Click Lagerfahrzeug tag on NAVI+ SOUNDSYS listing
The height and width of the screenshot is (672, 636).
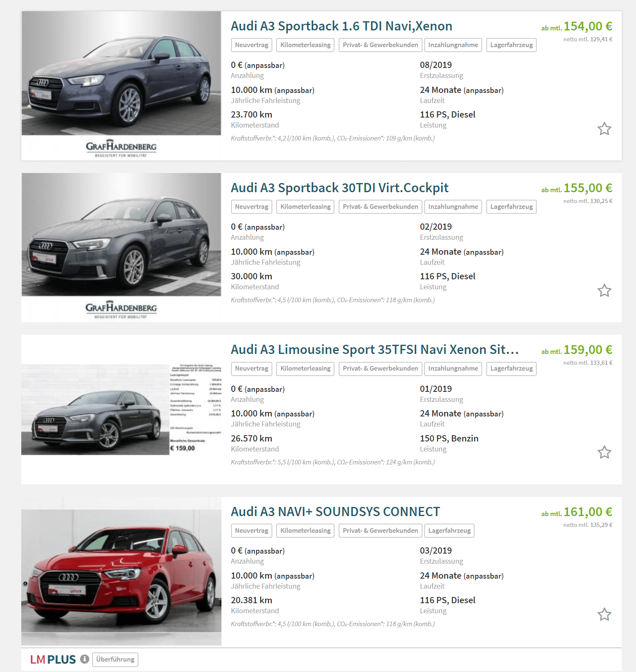450,531
